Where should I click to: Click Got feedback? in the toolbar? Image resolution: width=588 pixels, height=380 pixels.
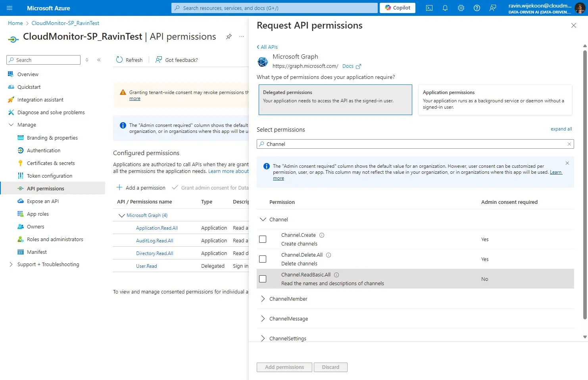[177, 60]
